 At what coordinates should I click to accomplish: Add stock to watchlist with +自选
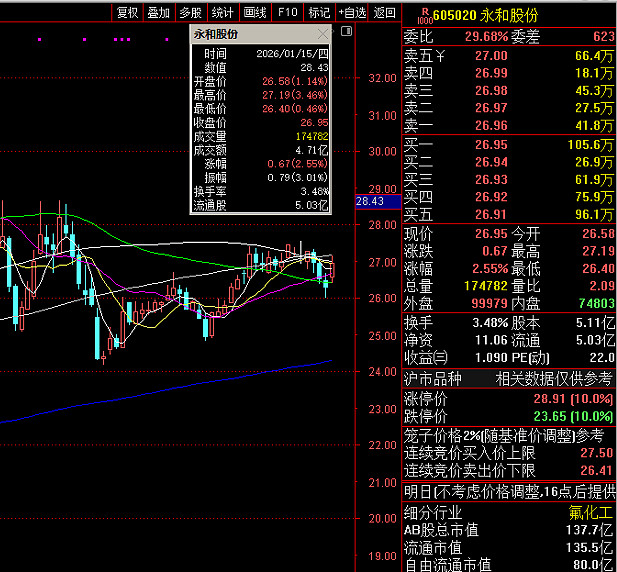pyautogui.click(x=352, y=13)
